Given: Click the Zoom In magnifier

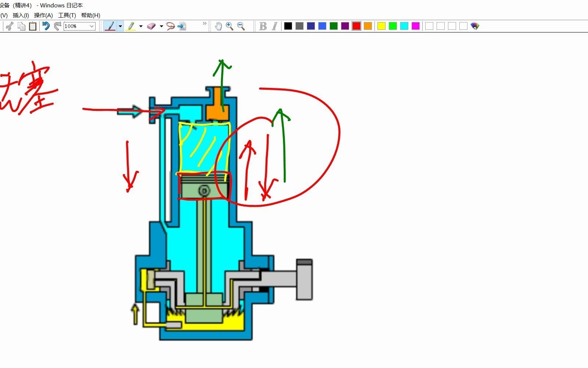Looking at the screenshot, I should (x=230, y=26).
